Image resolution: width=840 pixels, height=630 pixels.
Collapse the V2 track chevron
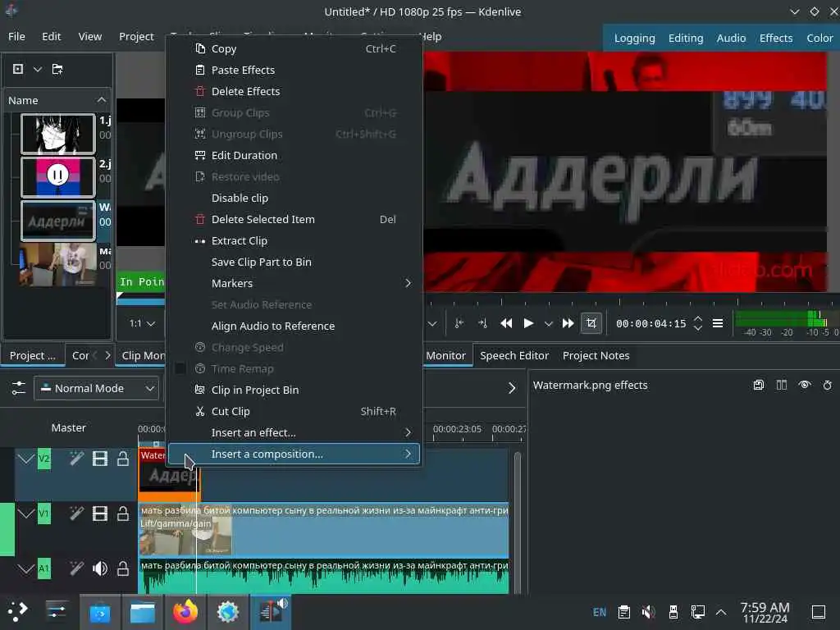click(25, 459)
